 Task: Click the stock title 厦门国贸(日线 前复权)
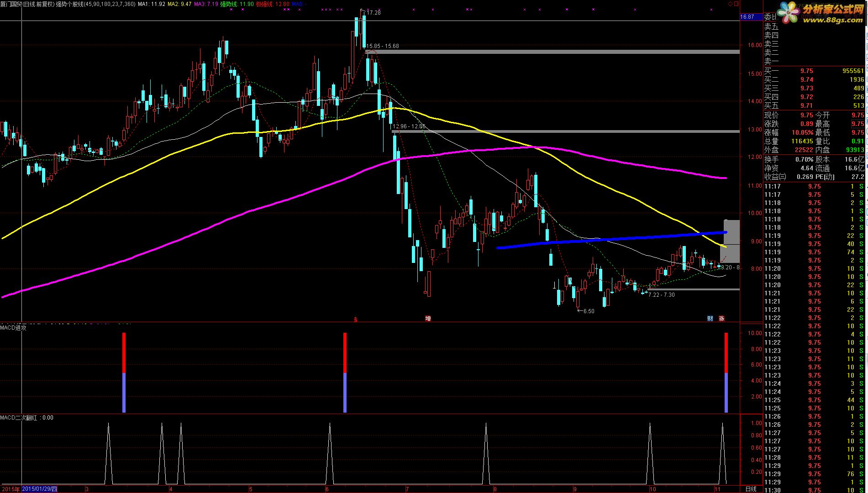coord(27,4)
